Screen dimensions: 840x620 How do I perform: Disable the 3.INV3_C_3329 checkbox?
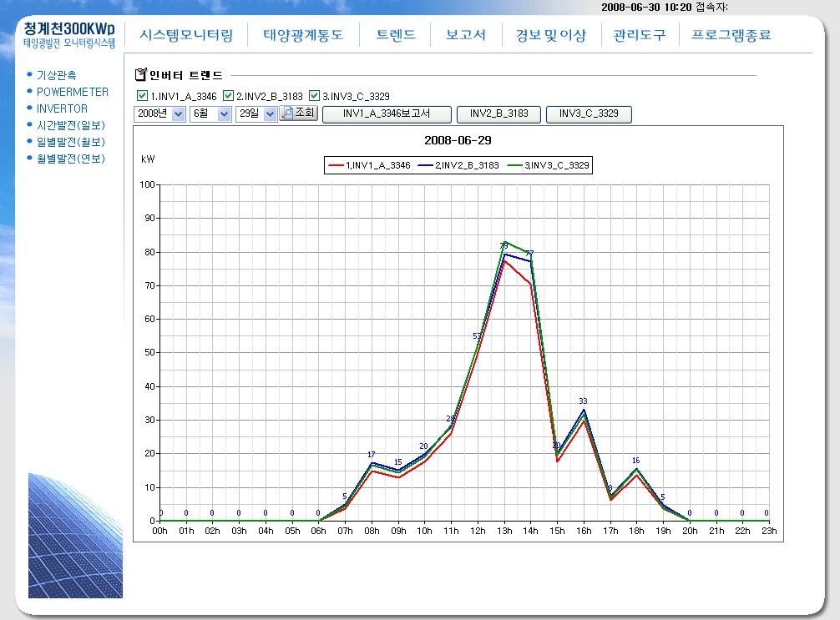[x=314, y=96]
